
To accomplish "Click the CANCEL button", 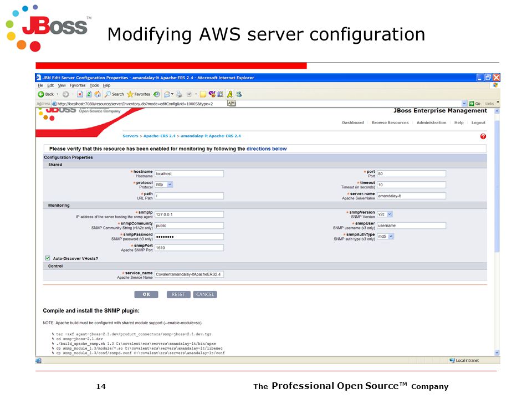I will click(x=205, y=294).
